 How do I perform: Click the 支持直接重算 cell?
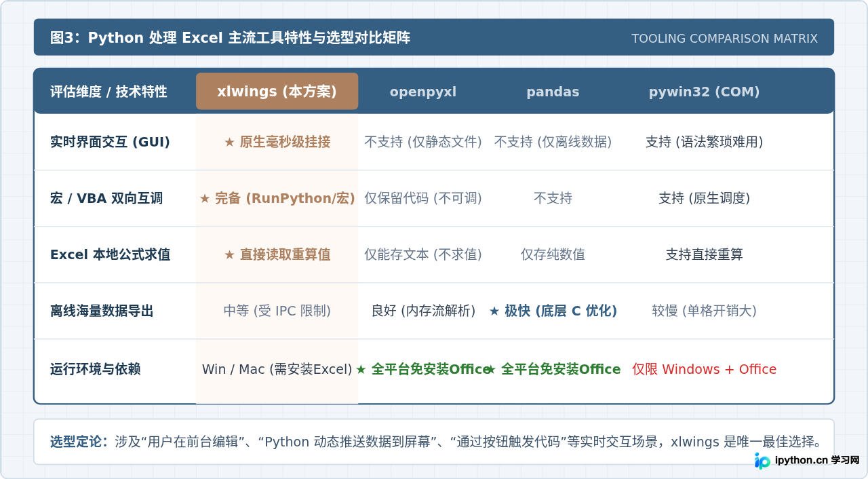click(x=704, y=254)
